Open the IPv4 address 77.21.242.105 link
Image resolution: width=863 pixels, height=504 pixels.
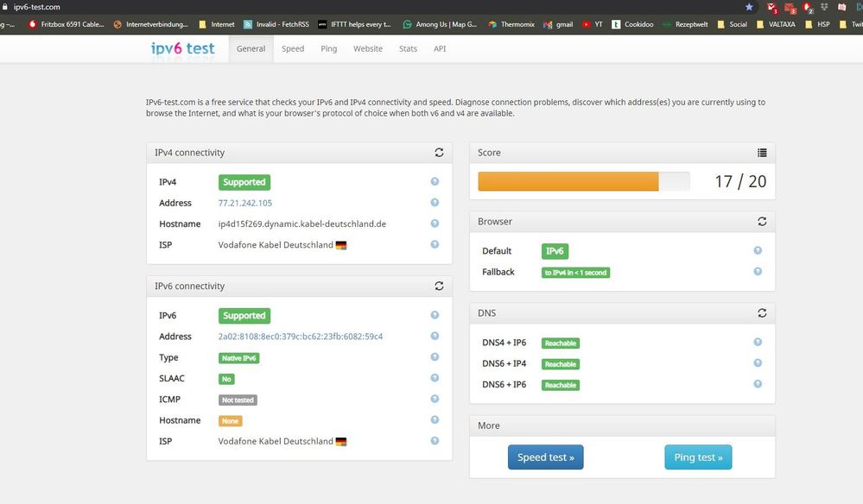[245, 203]
